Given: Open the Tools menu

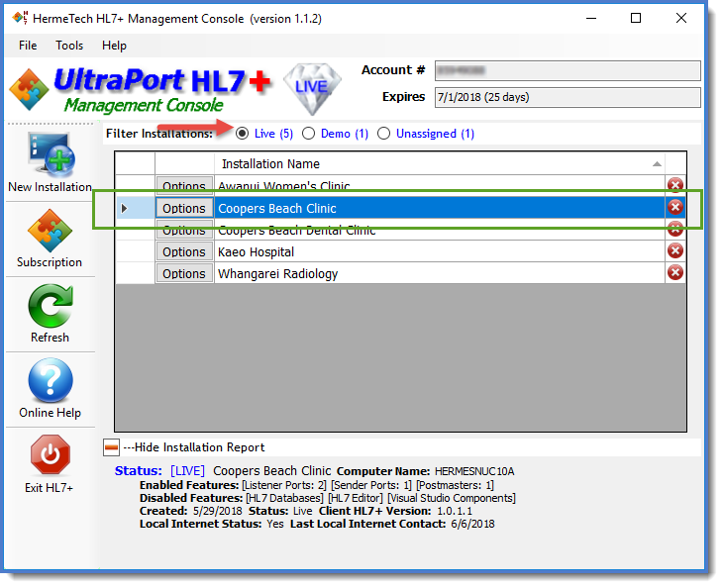Looking at the screenshot, I should pyautogui.click(x=69, y=46).
